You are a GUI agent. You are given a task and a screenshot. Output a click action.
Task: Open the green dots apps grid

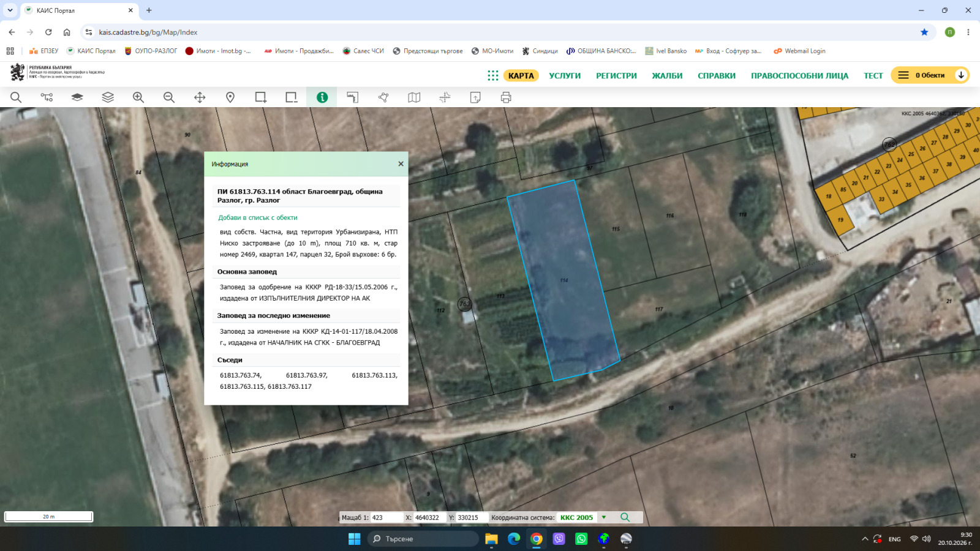coord(493,75)
